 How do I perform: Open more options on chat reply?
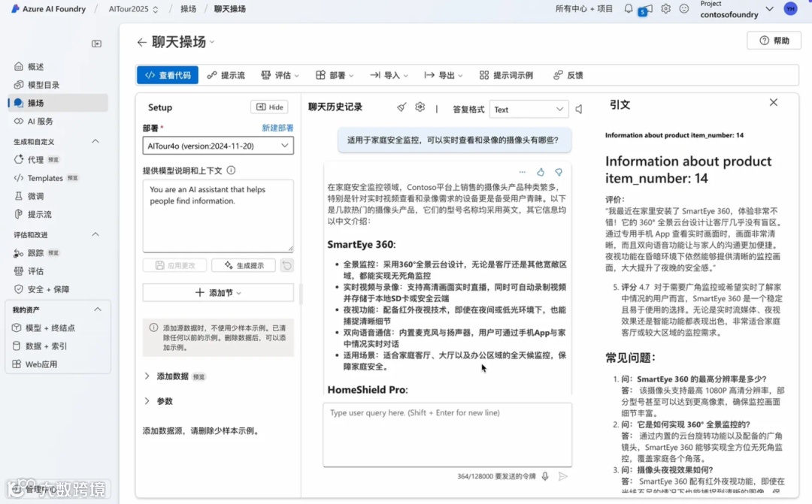522,172
